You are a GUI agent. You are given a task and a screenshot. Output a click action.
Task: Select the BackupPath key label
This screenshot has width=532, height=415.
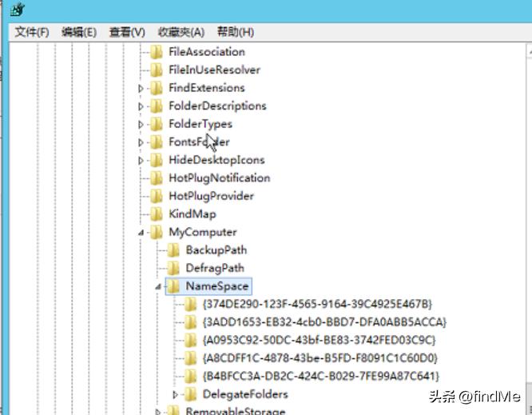point(216,250)
